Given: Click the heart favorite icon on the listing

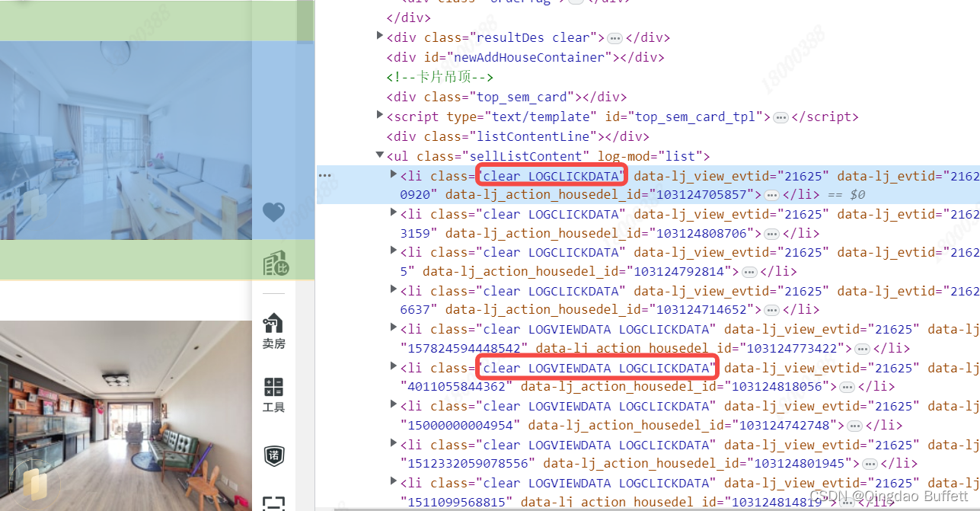Looking at the screenshot, I should click(x=273, y=212).
